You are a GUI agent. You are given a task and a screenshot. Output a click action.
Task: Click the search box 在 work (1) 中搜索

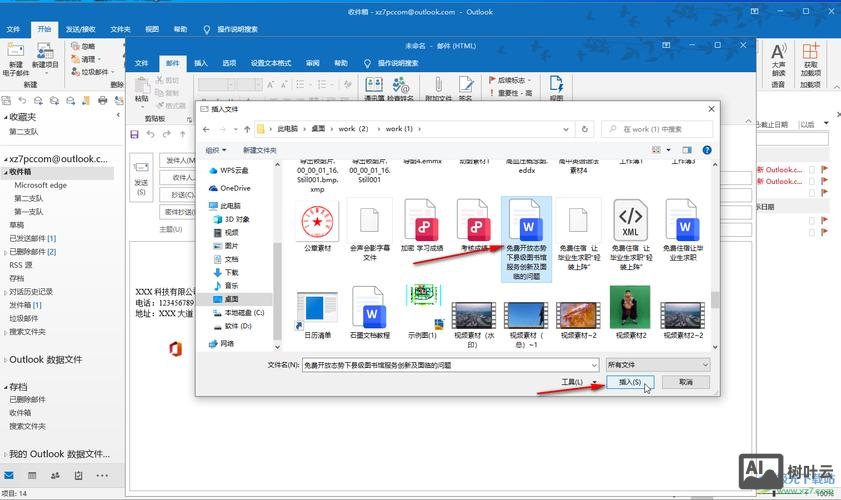pyautogui.click(x=660, y=129)
